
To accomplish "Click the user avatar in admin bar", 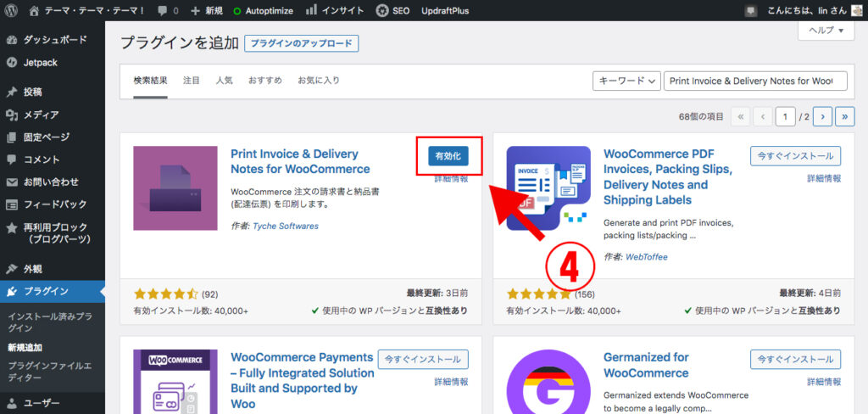I will tap(857, 10).
